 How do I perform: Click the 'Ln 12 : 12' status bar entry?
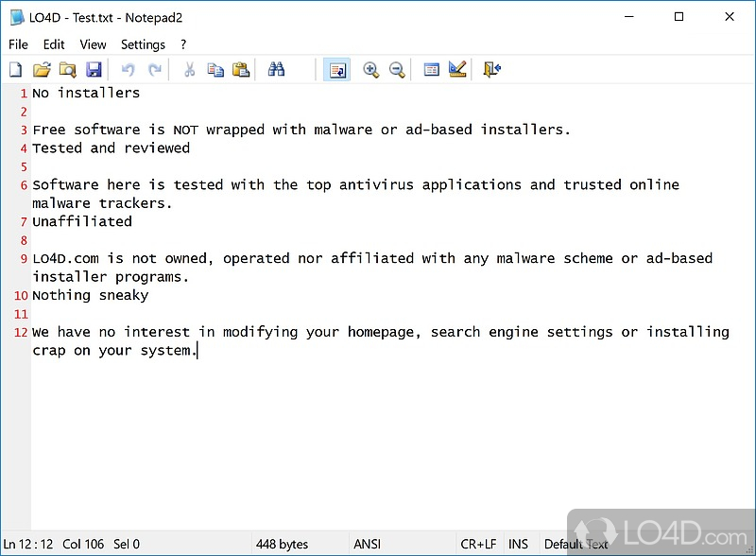click(28, 544)
